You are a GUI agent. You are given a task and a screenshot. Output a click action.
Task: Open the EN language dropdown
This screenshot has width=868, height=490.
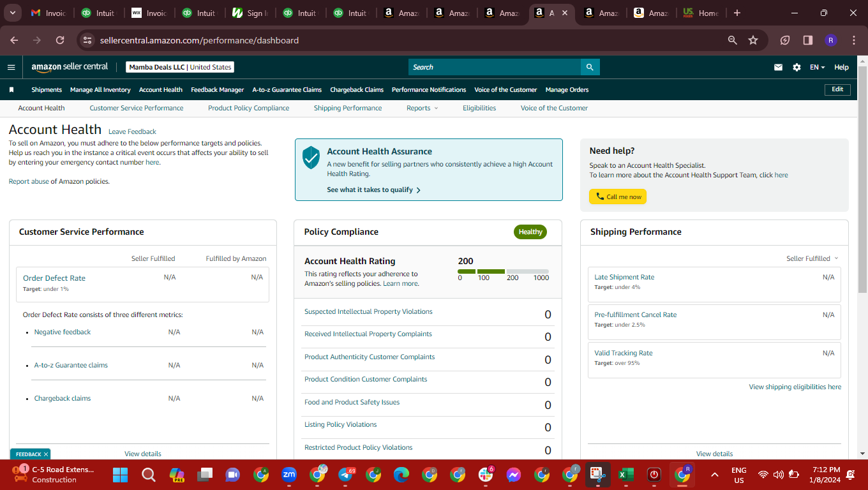tap(818, 67)
